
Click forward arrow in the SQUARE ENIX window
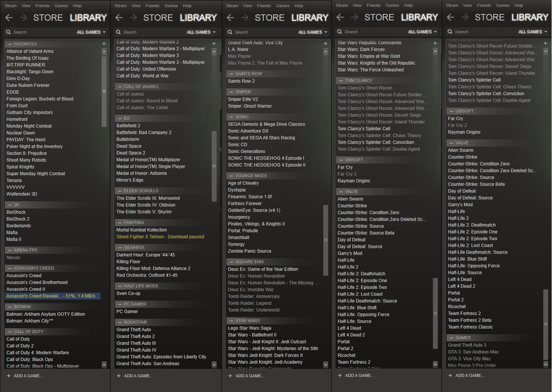(x=245, y=18)
